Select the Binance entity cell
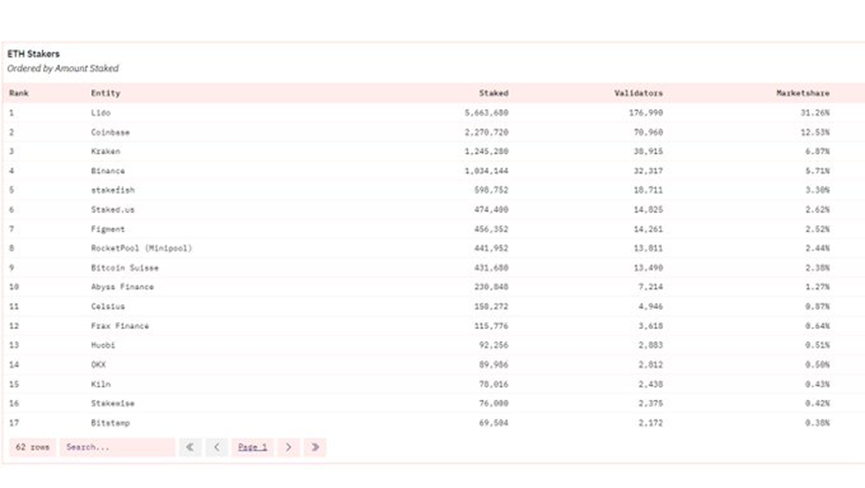Viewport: 865px width, 488px height. 108,171
